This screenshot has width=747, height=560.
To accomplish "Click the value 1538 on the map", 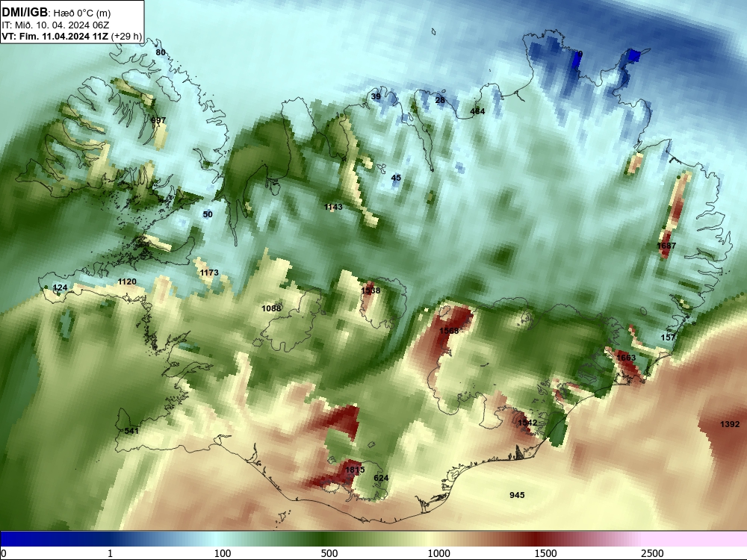I will tap(371, 290).
